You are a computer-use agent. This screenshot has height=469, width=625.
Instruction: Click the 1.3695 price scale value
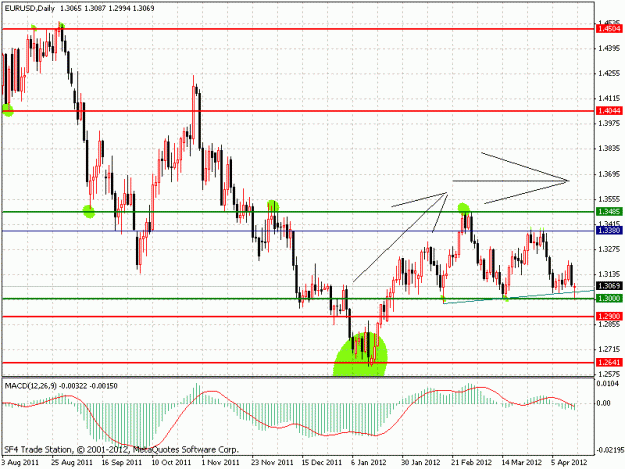point(609,174)
